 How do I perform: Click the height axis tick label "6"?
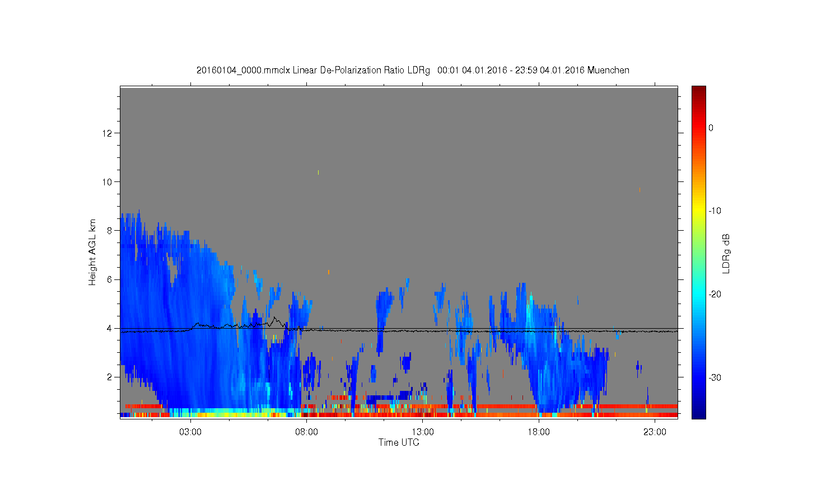(110, 279)
